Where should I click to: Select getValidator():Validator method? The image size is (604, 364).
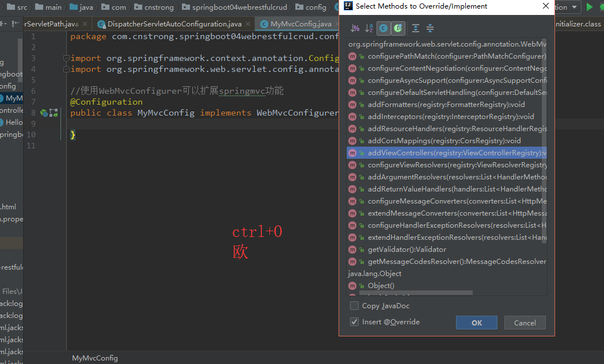point(447,250)
